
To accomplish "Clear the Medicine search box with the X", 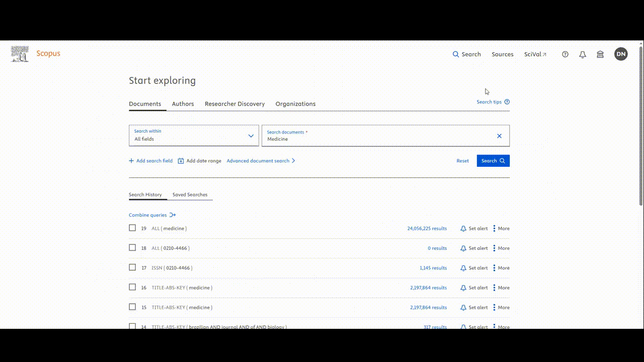I will [x=499, y=135].
